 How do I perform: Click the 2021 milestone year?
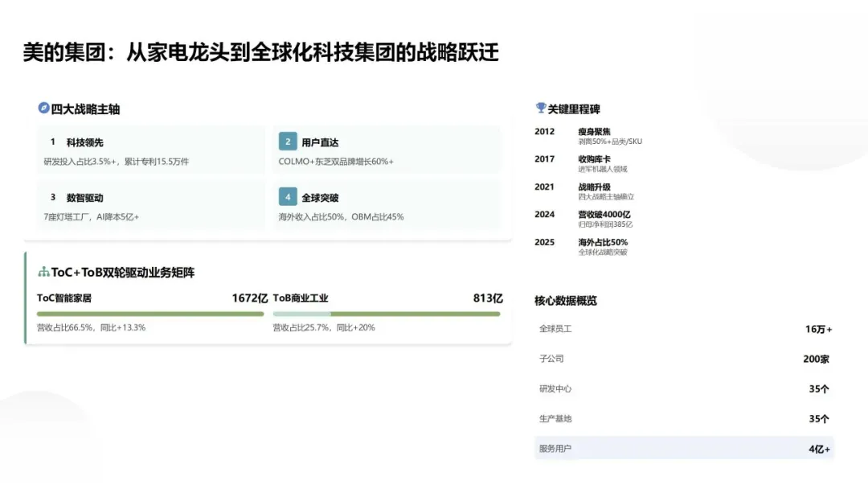tap(545, 187)
